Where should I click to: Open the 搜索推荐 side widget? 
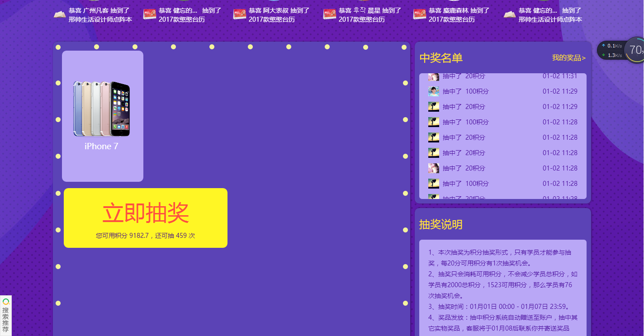[x=5, y=315]
